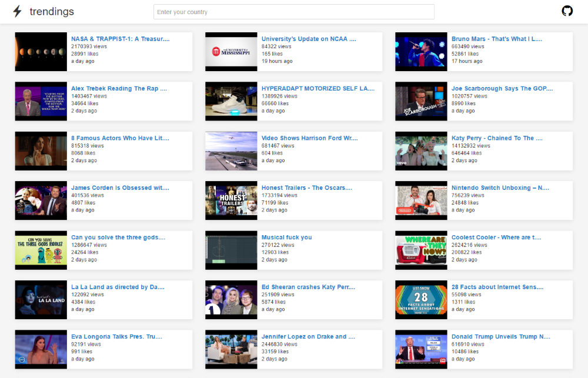Open the GitHub icon link
Screen dimensions: 588x378
[567, 11]
